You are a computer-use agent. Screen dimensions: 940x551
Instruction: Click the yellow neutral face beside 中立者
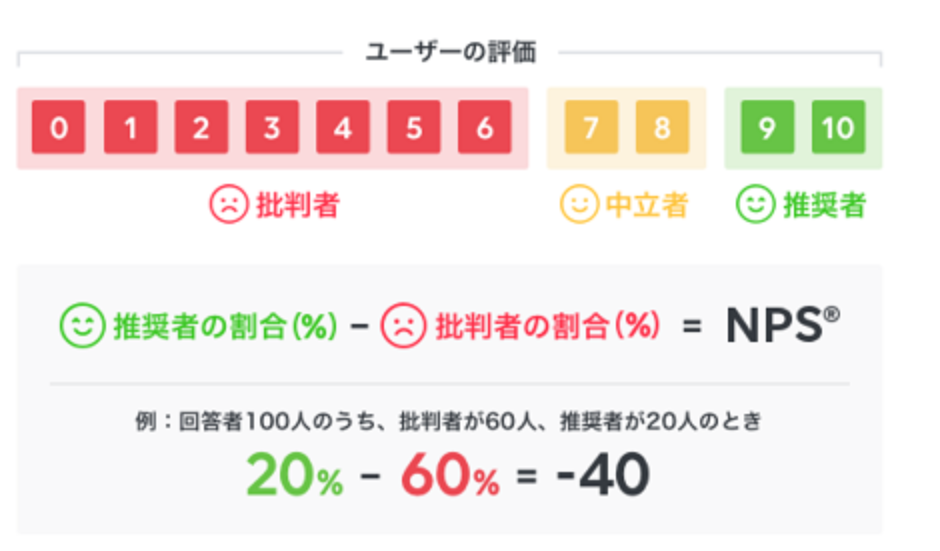pos(579,204)
